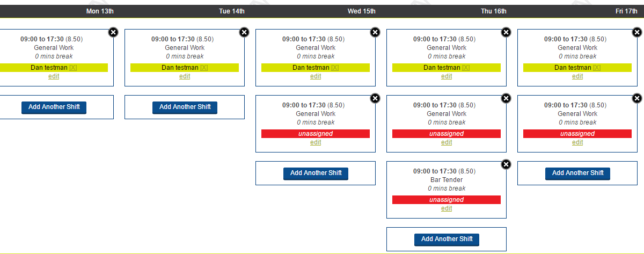This screenshot has height=254, width=644.
Task: Edit Wednesday 15th Dan testman shift
Action: coord(316,76)
